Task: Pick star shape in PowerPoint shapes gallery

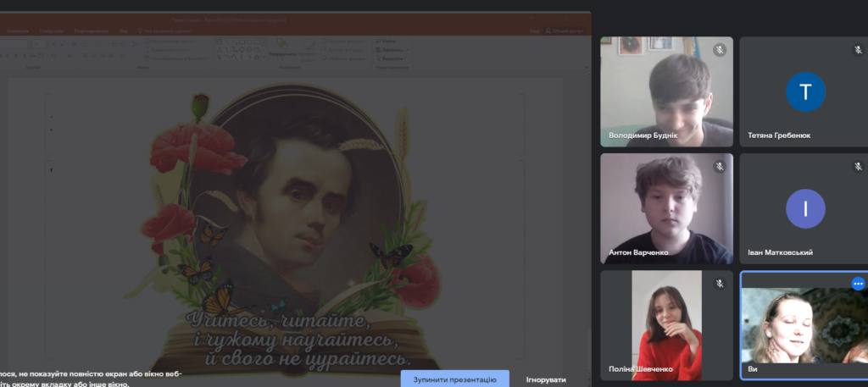Action: click(257, 57)
